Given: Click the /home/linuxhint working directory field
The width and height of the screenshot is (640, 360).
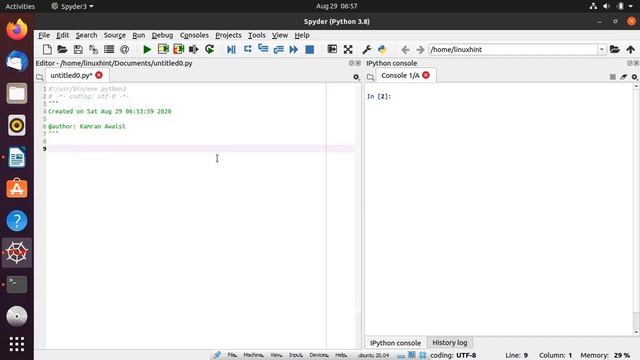Looking at the screenshot, I should (513, 49).
